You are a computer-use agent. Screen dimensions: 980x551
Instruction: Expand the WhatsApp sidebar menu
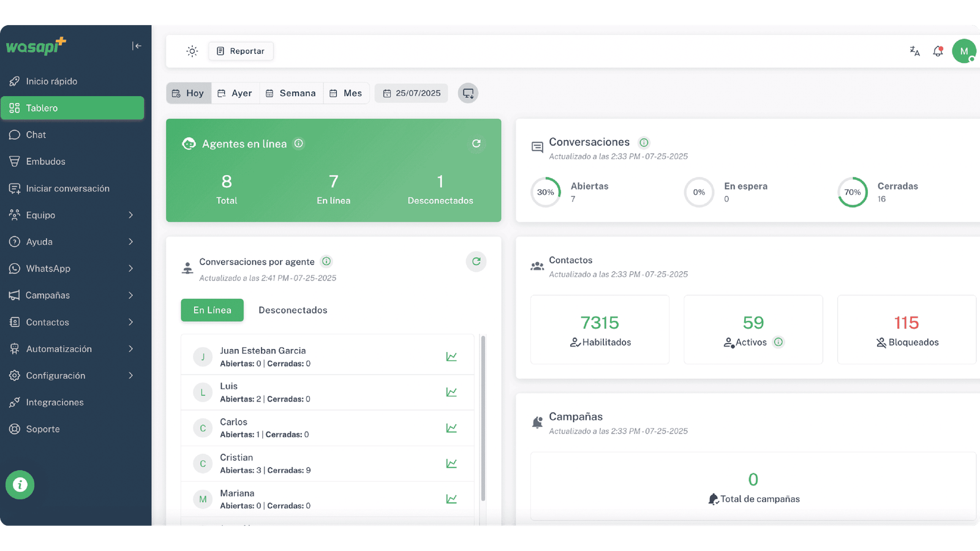[x=73, y=268]
